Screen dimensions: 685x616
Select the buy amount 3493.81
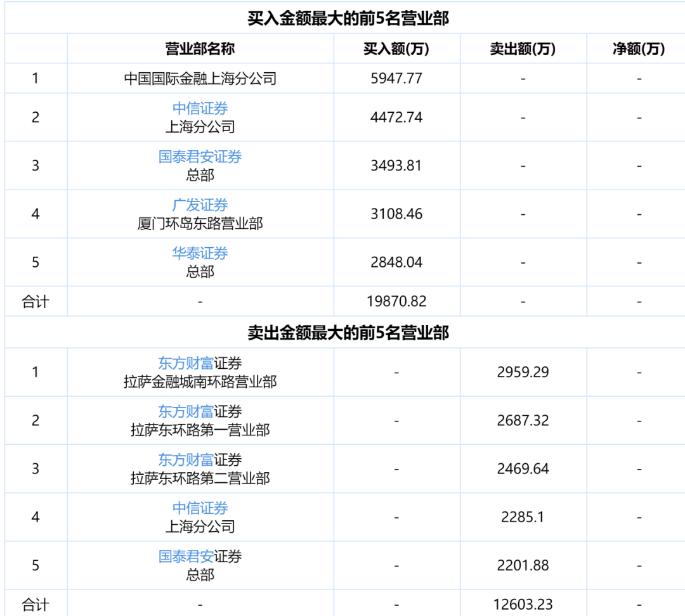point(396,166)
